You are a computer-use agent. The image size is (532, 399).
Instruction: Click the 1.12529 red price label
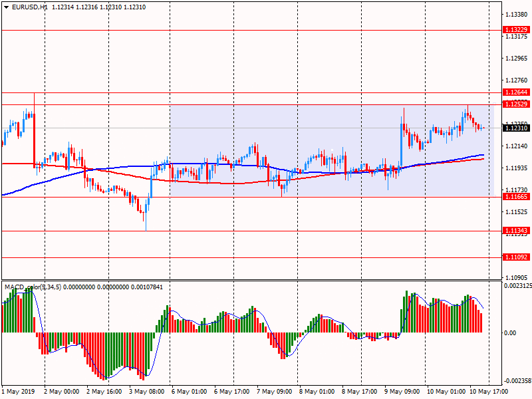click(516, 104)
